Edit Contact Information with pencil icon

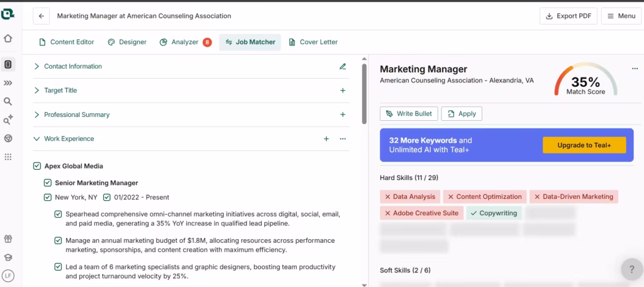pyautogui.click(x=343, y=66)
